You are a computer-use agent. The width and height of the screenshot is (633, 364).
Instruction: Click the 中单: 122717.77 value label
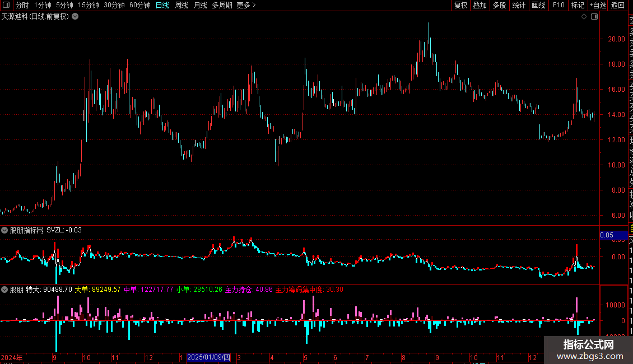[148, 290]
